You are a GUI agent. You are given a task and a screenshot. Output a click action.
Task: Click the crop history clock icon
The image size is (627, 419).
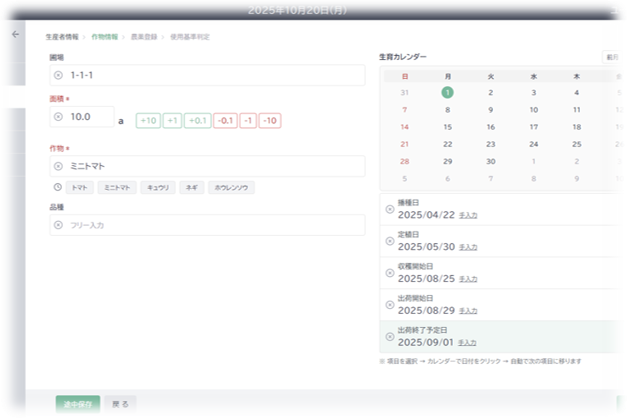(57, 187)
